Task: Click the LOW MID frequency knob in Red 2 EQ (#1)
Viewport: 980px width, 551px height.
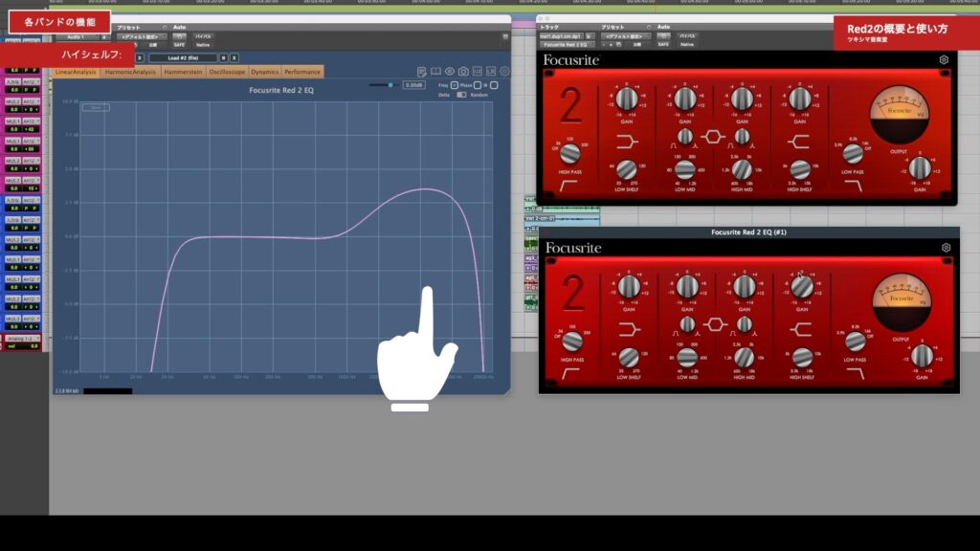Action: pos(687,358)
